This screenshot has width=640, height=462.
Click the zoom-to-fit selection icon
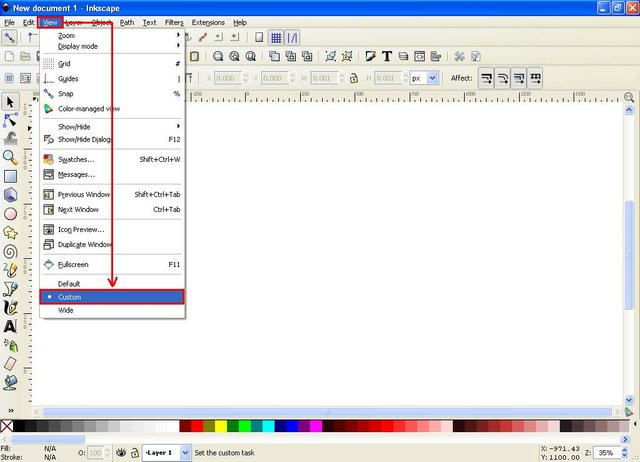pos(218,56)
